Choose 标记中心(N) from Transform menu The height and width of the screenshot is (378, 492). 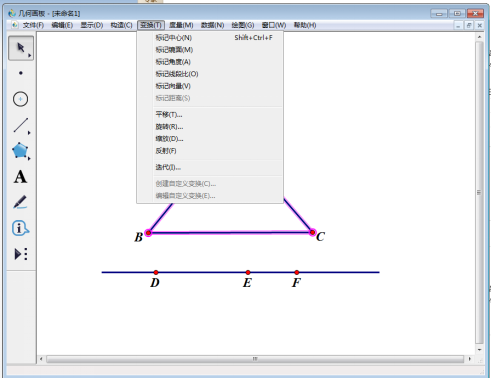210,38
